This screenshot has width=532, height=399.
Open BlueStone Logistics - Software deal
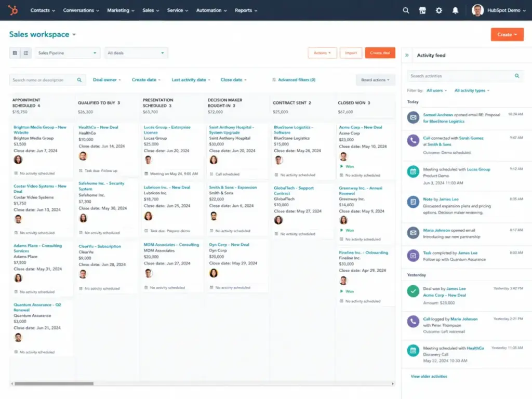pos(294,130)
